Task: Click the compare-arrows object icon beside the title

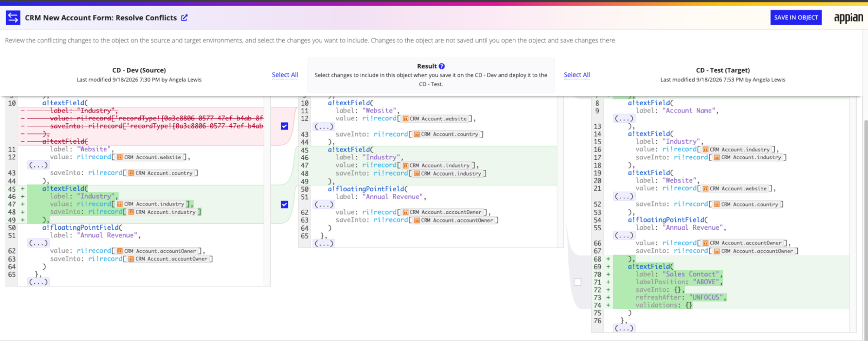Action: click(13, 18)
